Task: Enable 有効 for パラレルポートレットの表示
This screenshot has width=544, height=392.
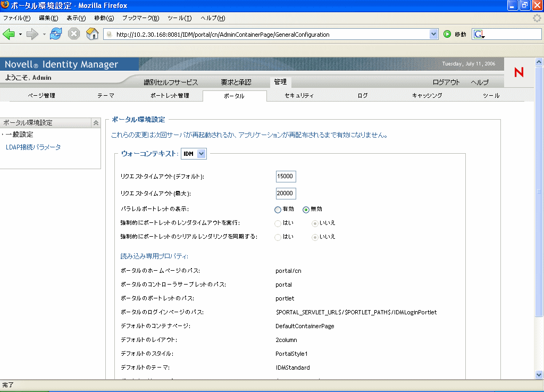Action: point(277,209)
